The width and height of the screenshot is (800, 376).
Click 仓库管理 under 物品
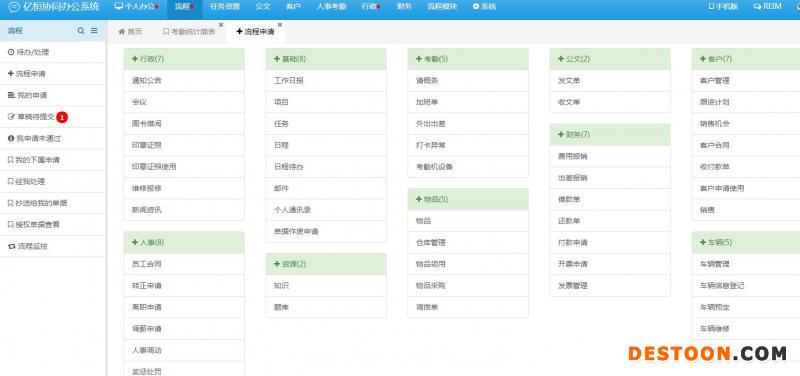click(468, 243)
